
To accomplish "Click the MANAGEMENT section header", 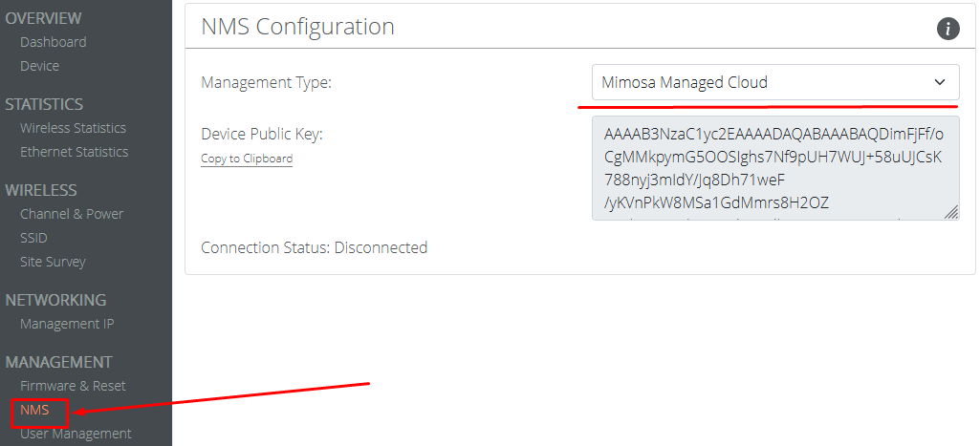I will point(58,362).
